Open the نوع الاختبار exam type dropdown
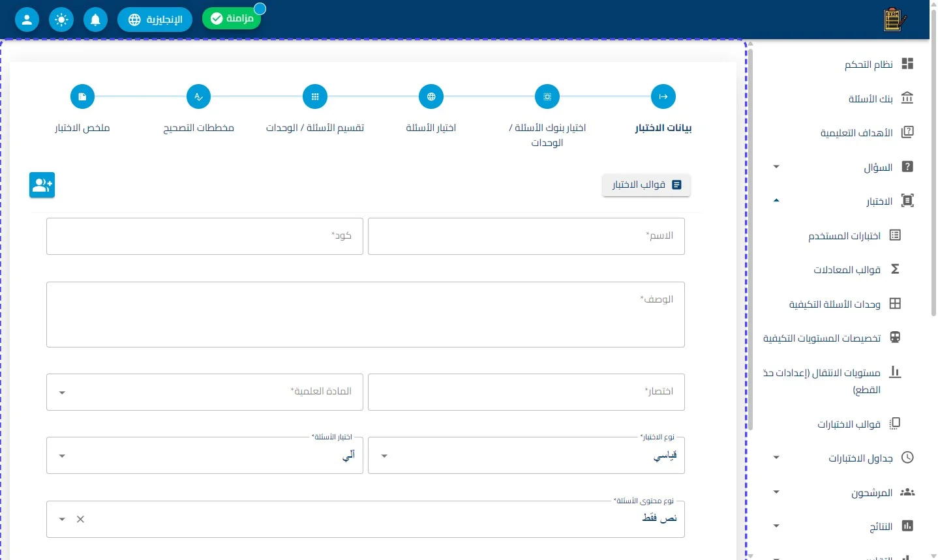 [526, 456]
